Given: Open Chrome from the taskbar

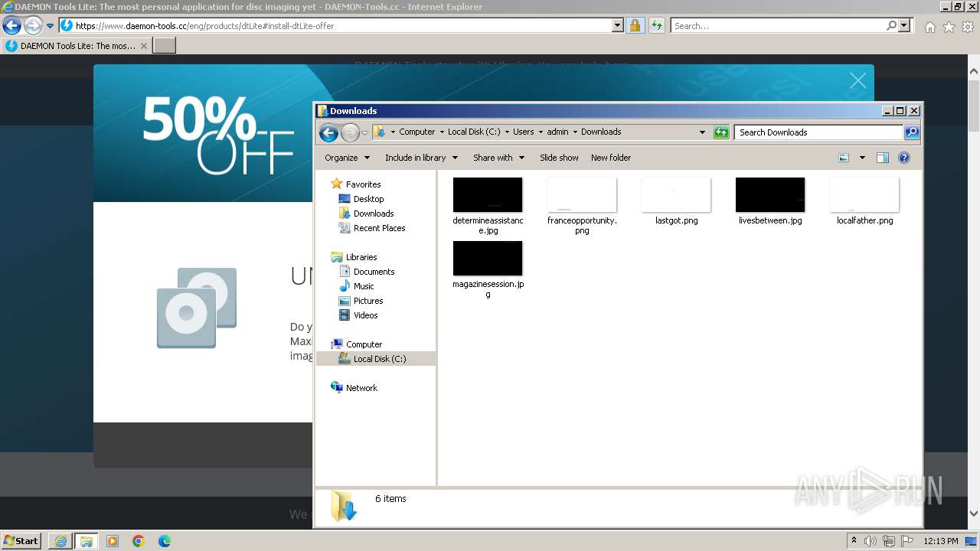Looking at the screenshot, I should (x=139, y=541).
